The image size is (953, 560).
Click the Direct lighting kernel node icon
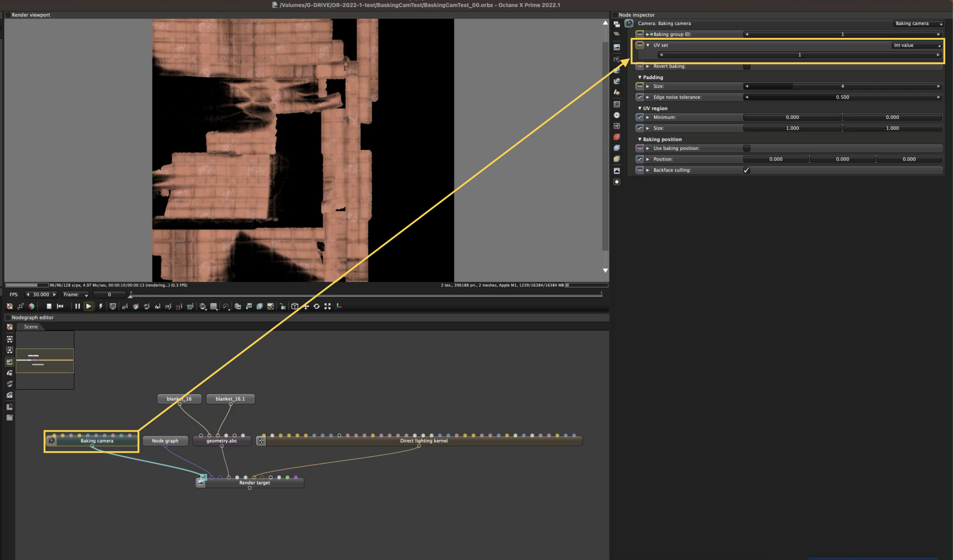261,441
